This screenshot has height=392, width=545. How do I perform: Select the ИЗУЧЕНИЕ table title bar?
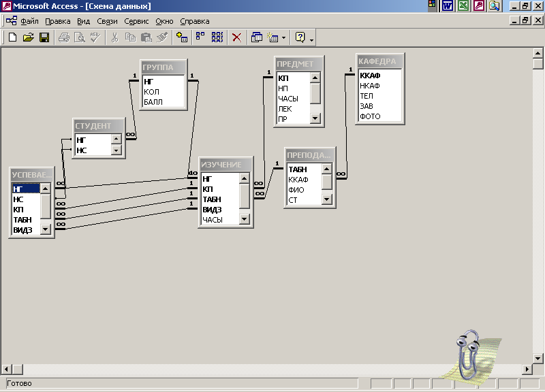pos(225,165)
